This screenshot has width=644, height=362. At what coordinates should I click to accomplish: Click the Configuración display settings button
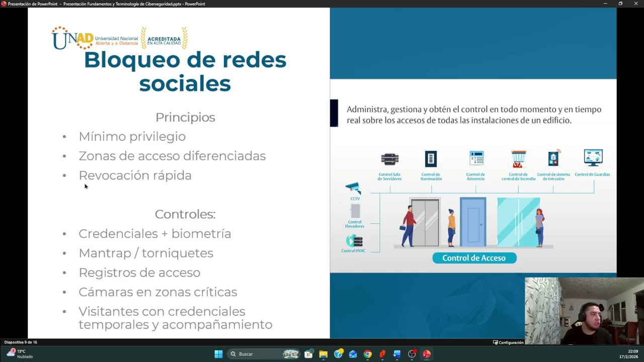(x=508, y=342)
